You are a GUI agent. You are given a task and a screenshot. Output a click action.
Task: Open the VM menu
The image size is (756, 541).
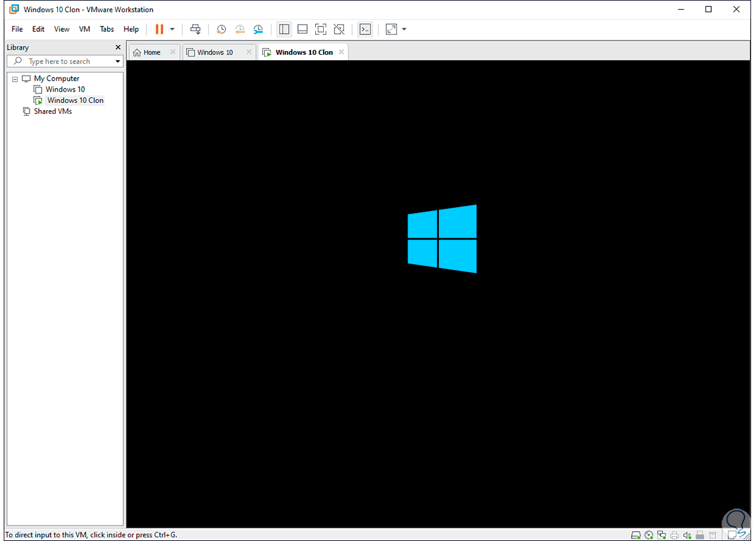[85, 29]
